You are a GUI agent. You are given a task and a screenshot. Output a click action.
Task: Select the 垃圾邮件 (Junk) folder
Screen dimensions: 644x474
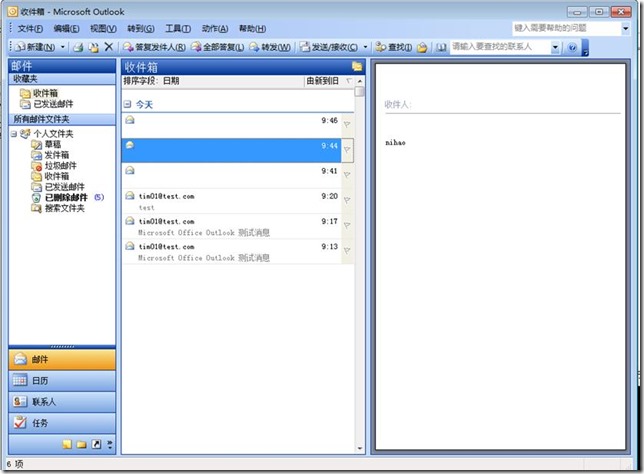pos(54,166)
